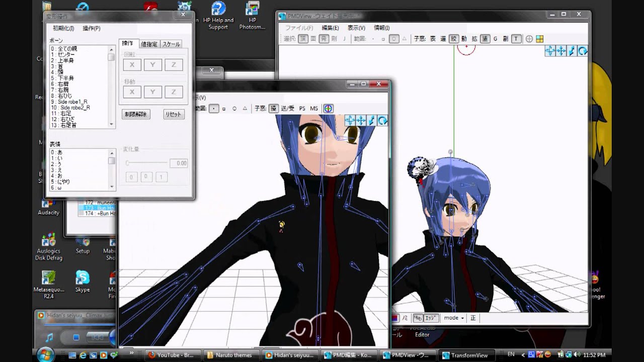Toggle the T button in PMDView's toolbar

pyautogui.click(x=516, y=39)
